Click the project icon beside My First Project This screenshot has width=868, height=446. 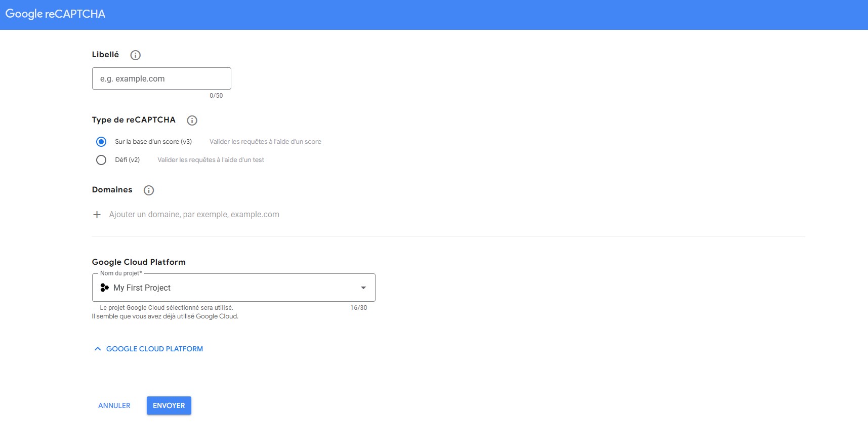[x=105, y=288]
